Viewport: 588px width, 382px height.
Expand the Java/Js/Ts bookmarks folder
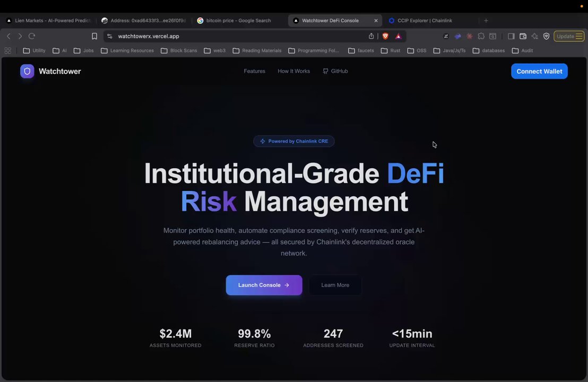pyautogui.click(x=449, y=50)
